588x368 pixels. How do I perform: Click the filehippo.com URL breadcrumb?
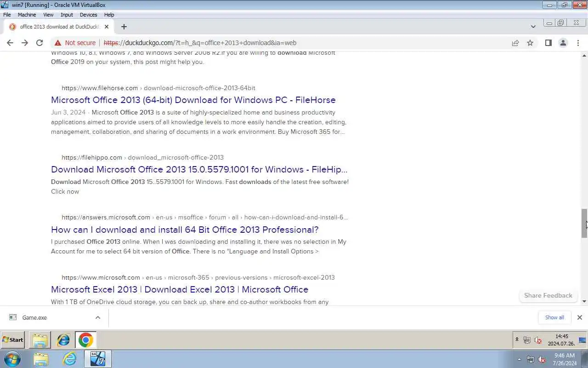coord(142,157)
